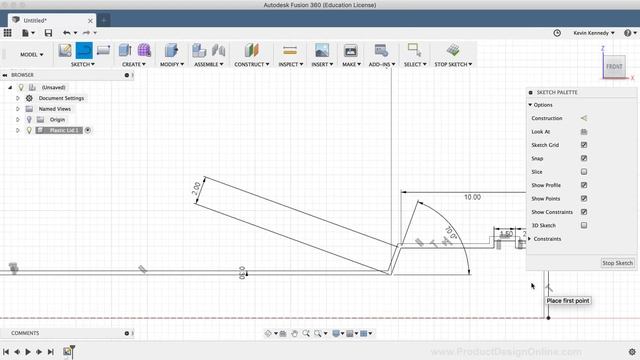The width and height of the screenshot is (640, 360).
Task: Toggle visibility bulb of Origin folder
Action: tap(29, 120)
